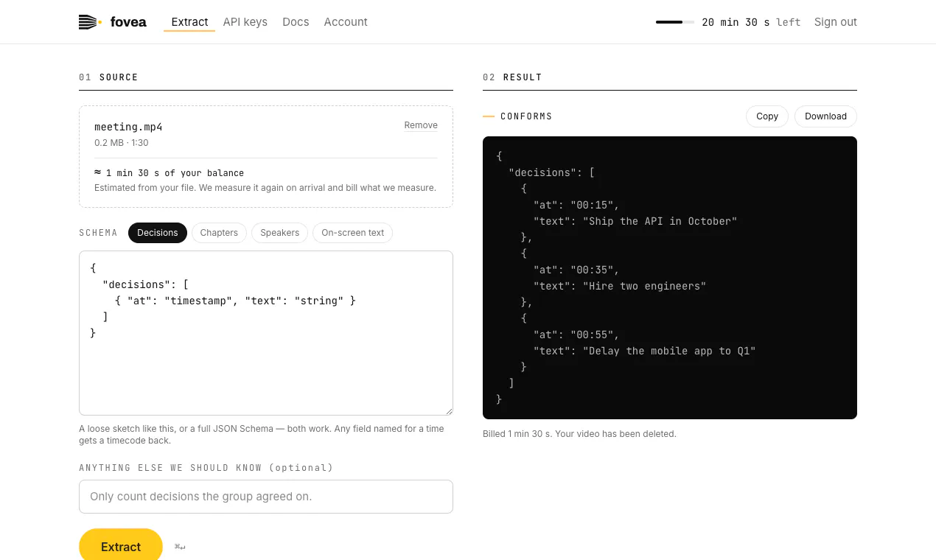Select the Speakers schema preset
936x560 pixels.
point(280,233)
